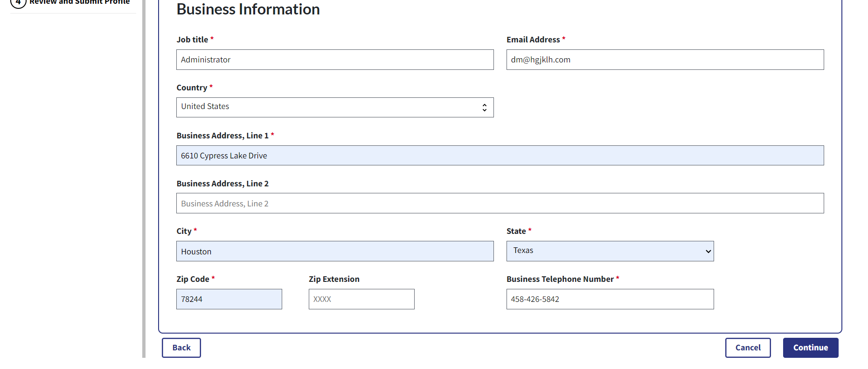
Task: Select the Business Address Line 1 field
Action: pyautogui.click(x=500, y=156)
